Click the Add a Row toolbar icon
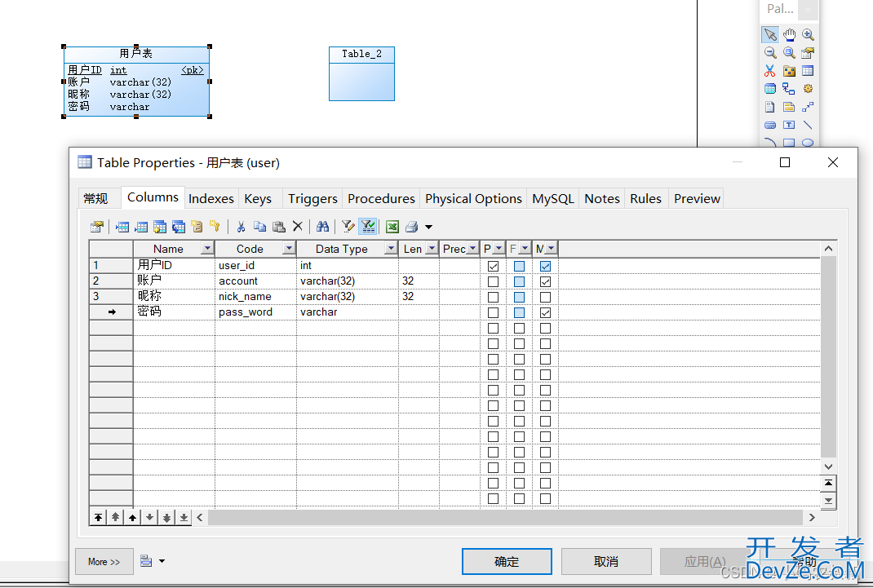The image size is (873, 588). tap(141, 227)
